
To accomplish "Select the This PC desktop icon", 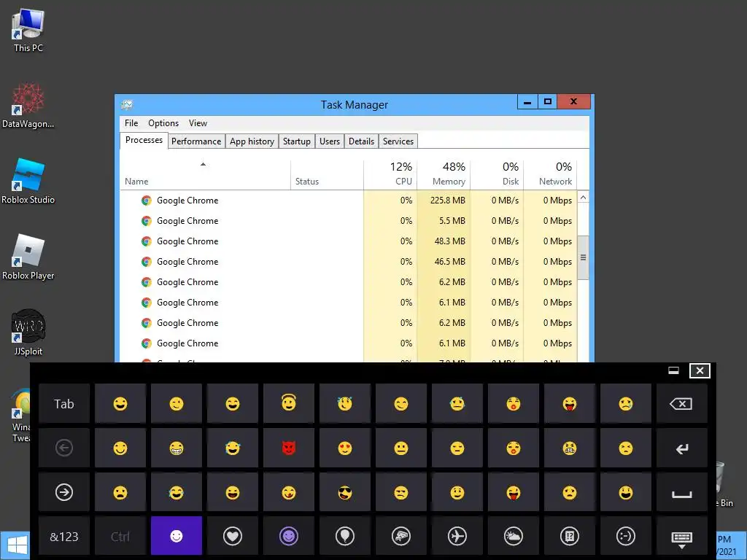I will [28, 31].
